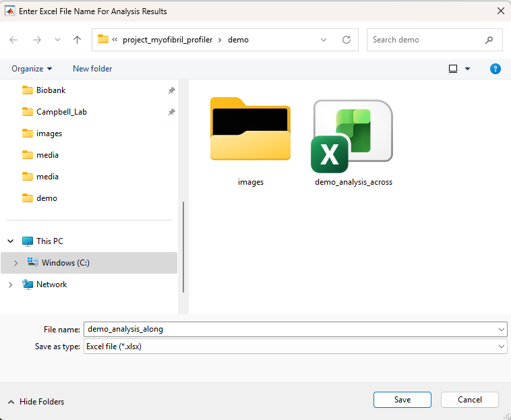511x420 pixels.
Task: Open the Organize menu
Action: click(32, 69)
